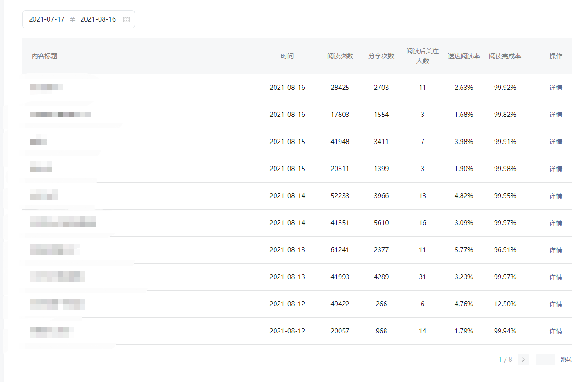Open 详情 for the 41948 reads row

(x=555, y=142)
